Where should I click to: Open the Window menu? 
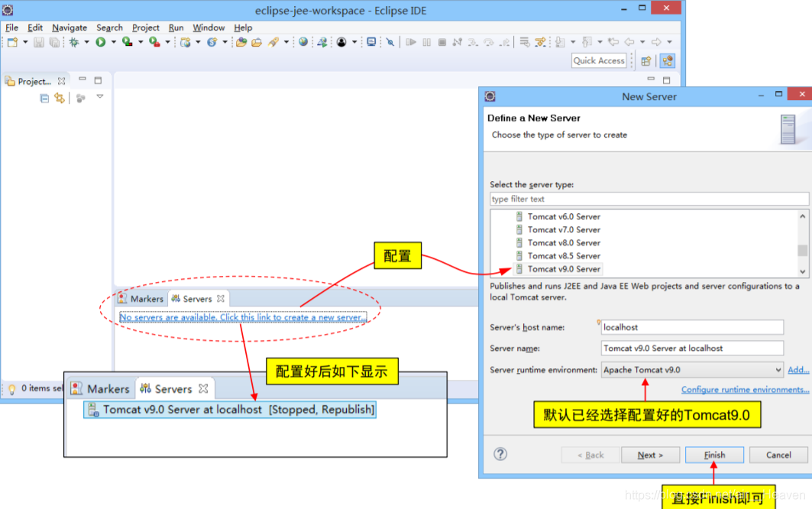click(209, 28)
